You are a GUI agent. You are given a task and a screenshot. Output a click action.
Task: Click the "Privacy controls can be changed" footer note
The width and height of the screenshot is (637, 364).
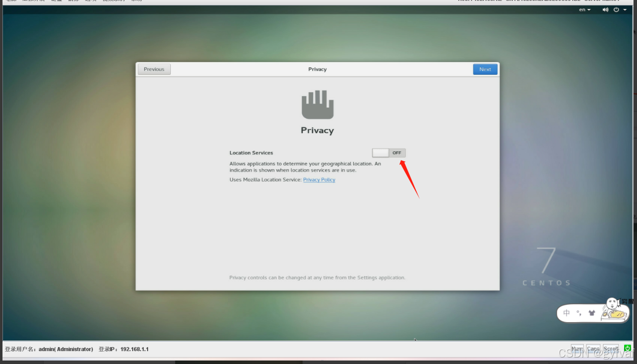317,278
